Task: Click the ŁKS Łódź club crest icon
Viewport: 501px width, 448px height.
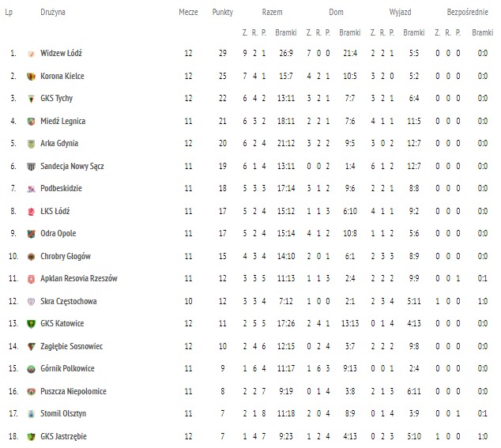Action: [x=31, y=212]
